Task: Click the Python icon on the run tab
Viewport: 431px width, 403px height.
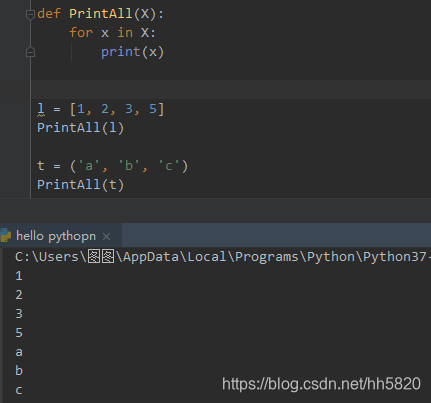Action: click(x=6, y=235)
